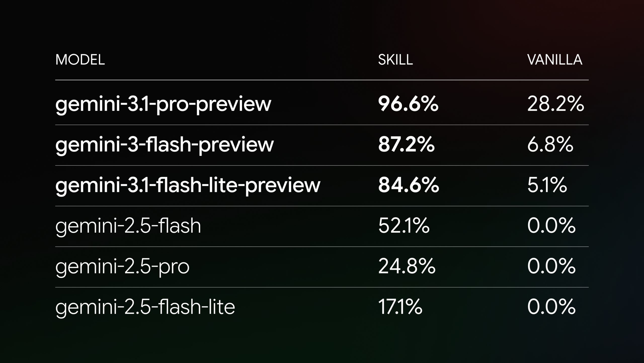This screenshot has height=363, width=644.
Task: Click the 87.2% skill score
Action: click(406, 145)
